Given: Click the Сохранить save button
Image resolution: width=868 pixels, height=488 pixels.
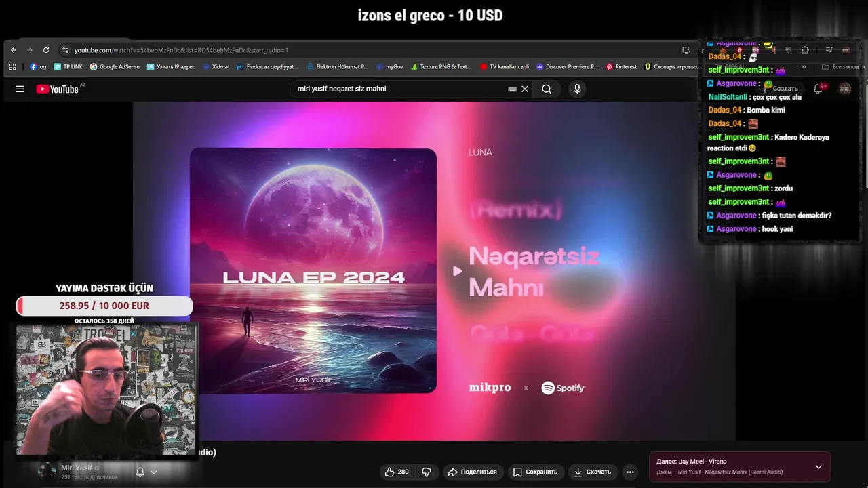Looking at the screenshot, I should (x=535, y=472).
